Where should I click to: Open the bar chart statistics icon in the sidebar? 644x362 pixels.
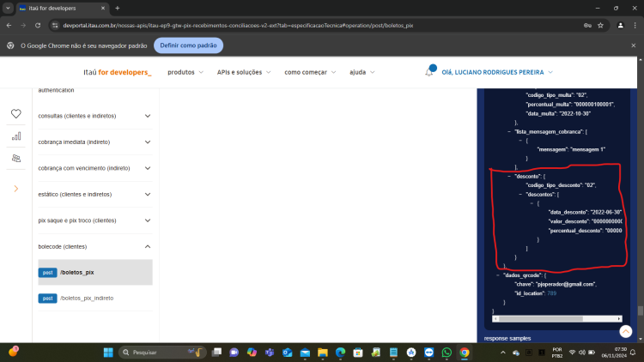16,136
